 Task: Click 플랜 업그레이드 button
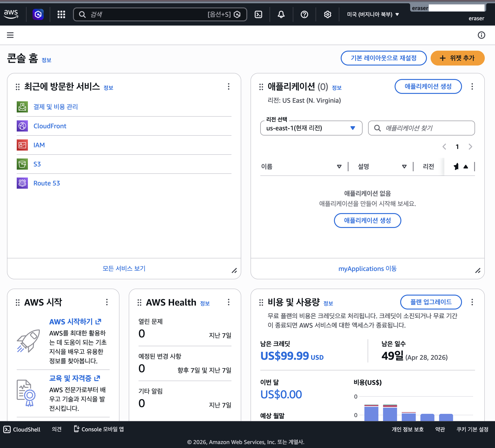coord(431,302)
